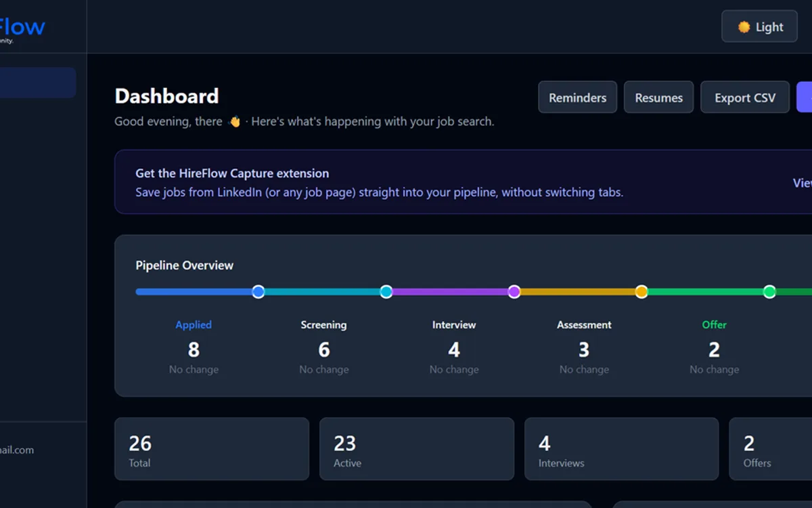Click the sun icon on Light button
The width and height of the screenshot is (812, 508).
[744, 27]
